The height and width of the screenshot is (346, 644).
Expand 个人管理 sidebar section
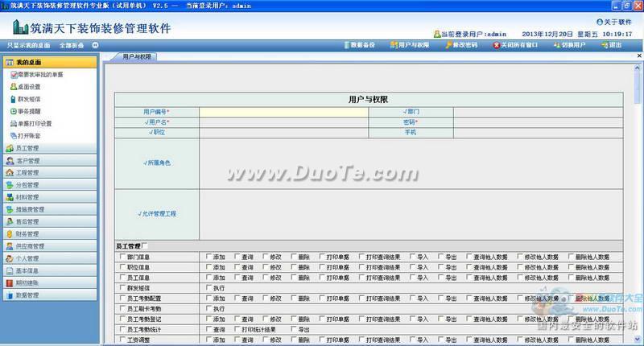click(x=50, y=258)
